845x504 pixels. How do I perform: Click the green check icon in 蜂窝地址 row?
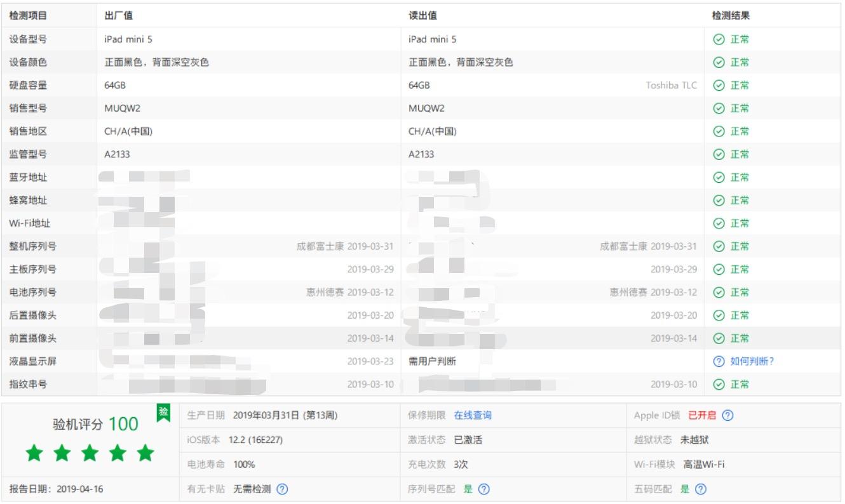(x=719, y=201)
